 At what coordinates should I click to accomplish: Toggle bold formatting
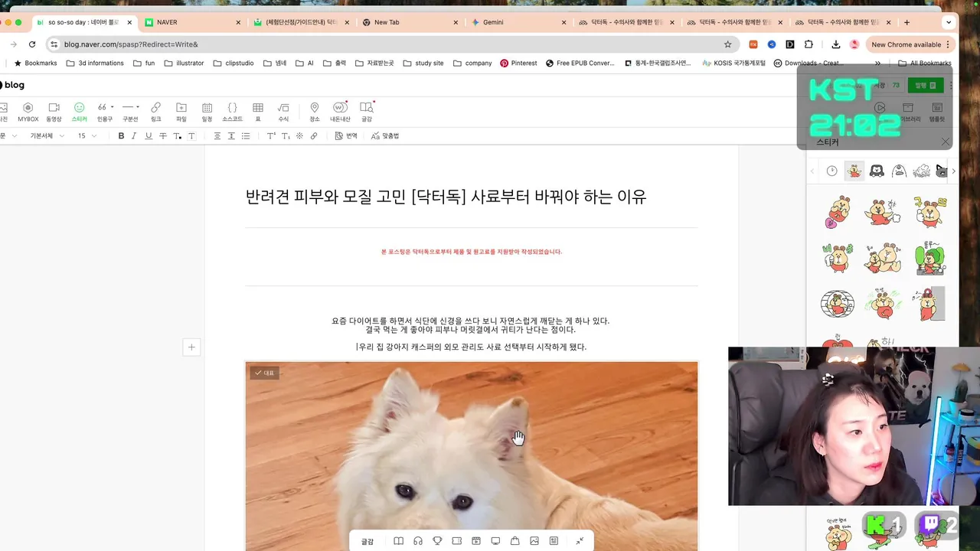click(x=121, y=135)
